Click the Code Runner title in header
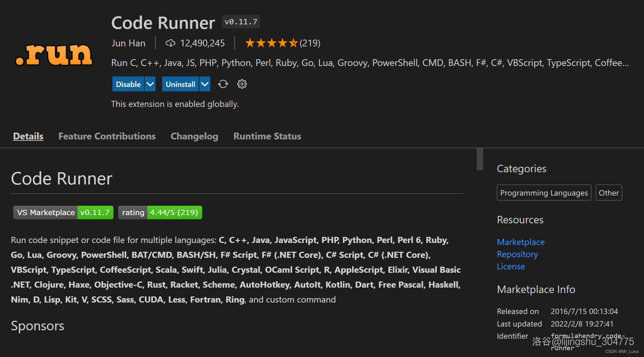Screen dimensions: 644x357 click(x=163, y=23)
